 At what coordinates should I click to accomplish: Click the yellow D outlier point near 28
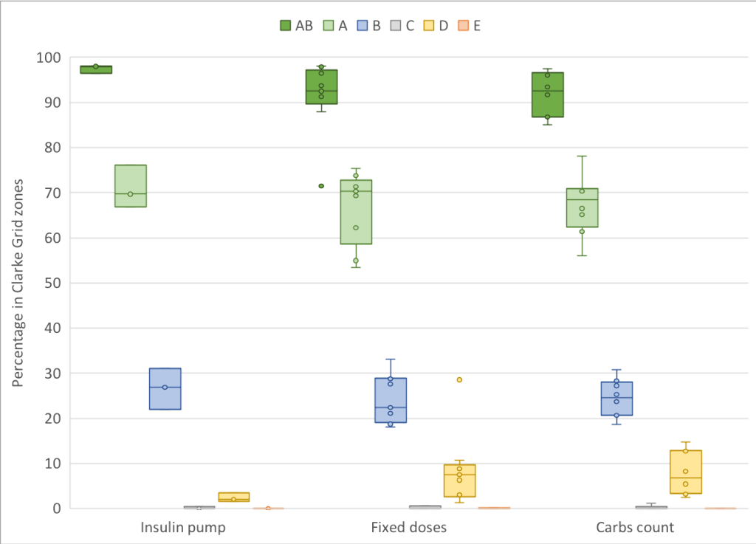(459, 379)
